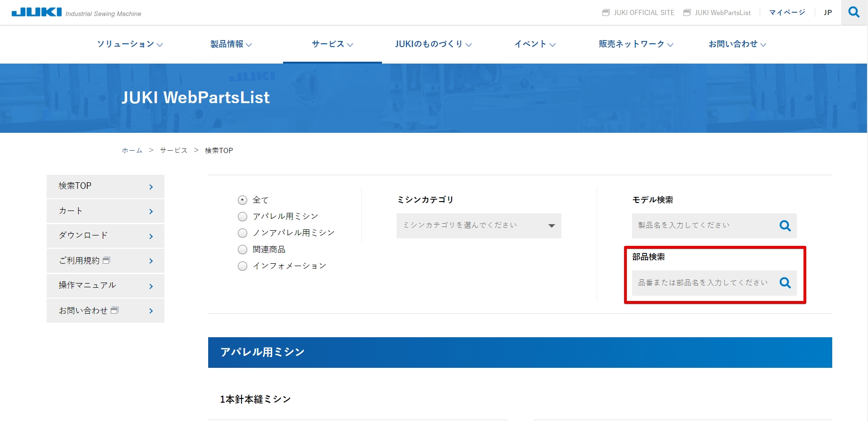Click arrow icon on ダウンロード sidebar row
The height and width of the screenshot is (422, 868).
[x=151, y=236]
